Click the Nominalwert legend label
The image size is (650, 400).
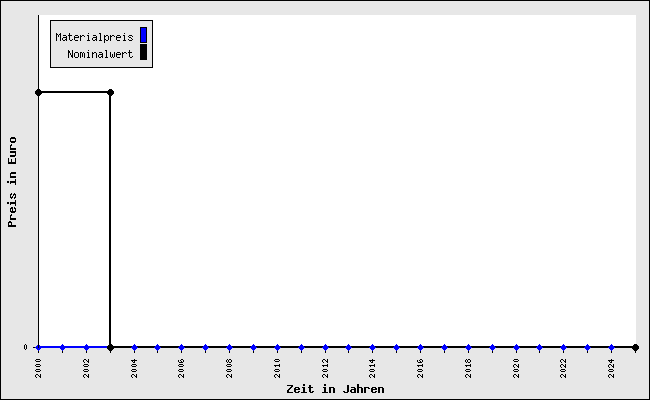click(x=100, y=54)
